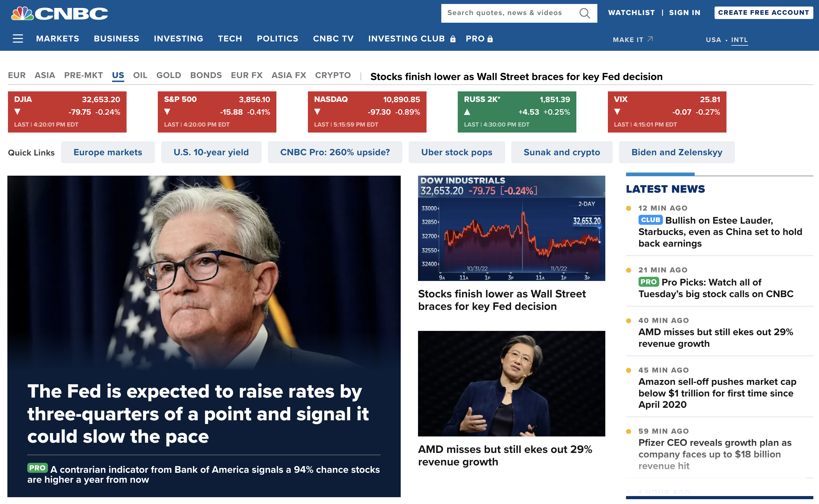Open the PRO menu item
819x504 pixels.
tap(475, 39)
